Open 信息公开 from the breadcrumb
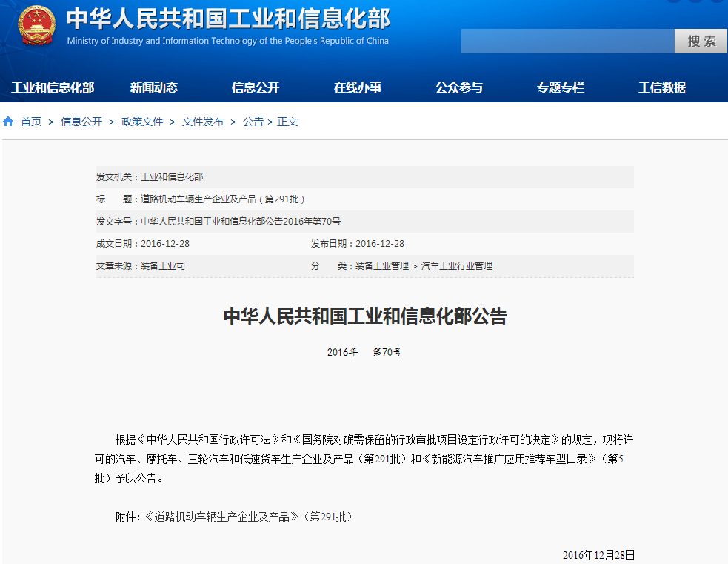The width and height of the screenshot is (728, 564). [x=81, y=122]
